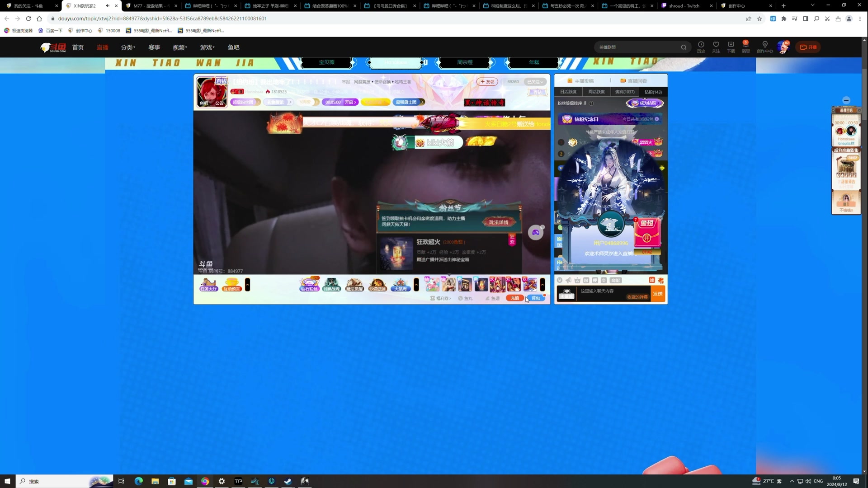Open 消息 messages bell icon
This screenshot has width=868, height=488.
745,45
